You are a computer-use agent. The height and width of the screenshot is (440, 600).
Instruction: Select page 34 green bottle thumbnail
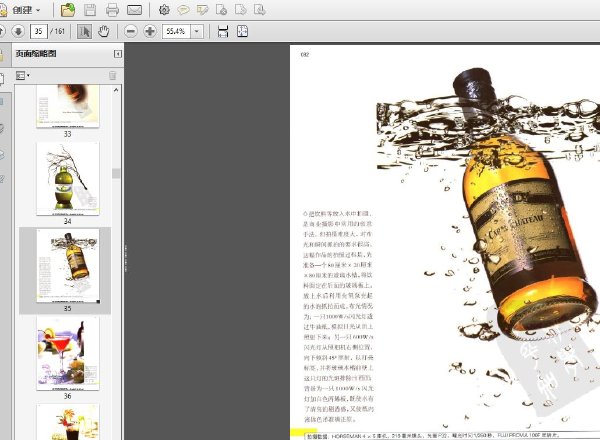point(68,179)
